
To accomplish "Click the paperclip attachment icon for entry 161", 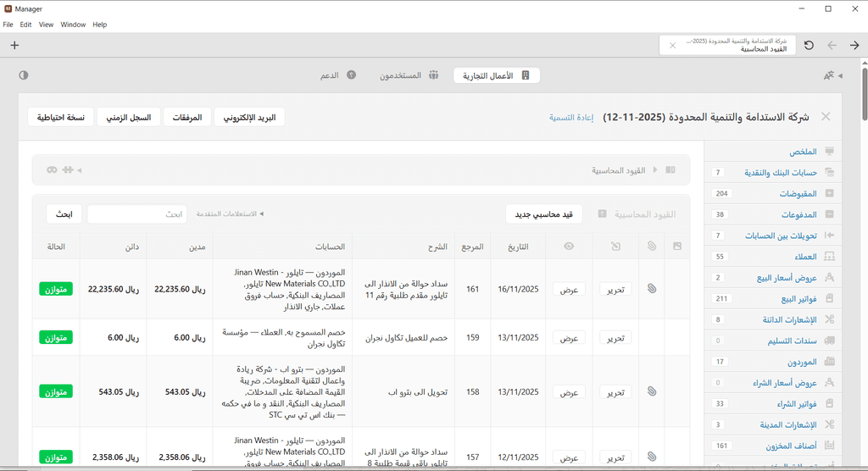I will point(652,289).
